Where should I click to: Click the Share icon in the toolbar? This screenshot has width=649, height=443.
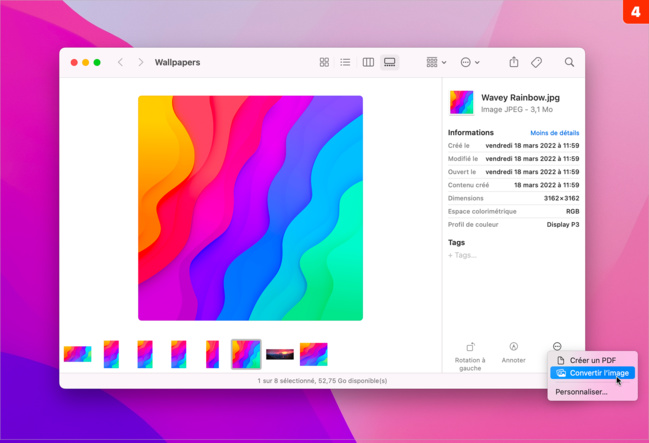pyautogui.click(x=514, y=62)
